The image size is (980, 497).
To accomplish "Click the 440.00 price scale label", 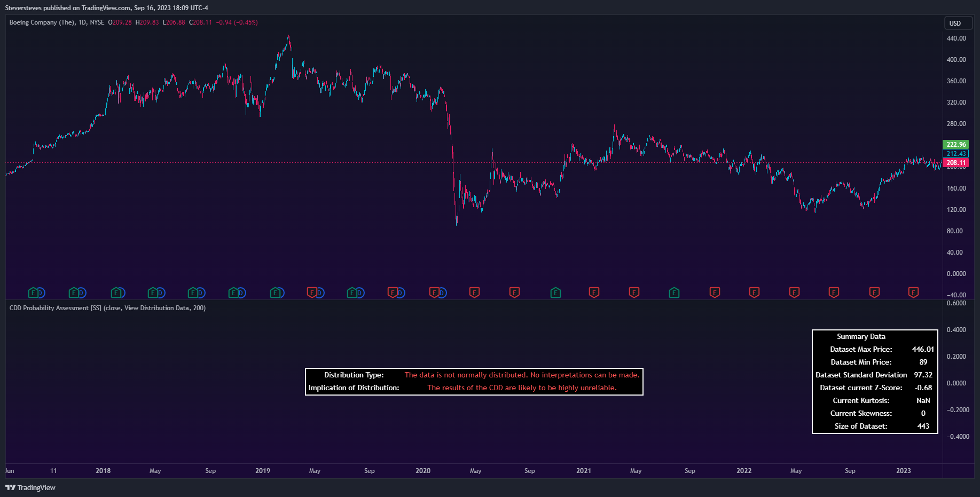I will coord(956,38).
